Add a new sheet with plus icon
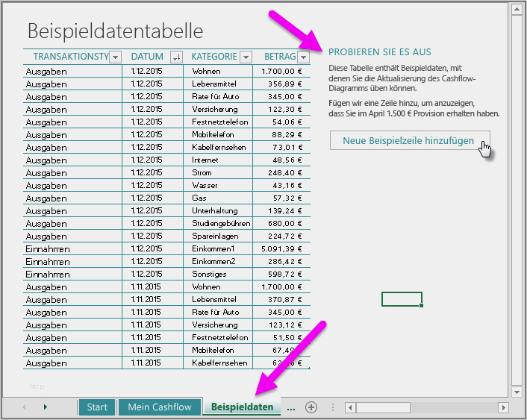 click(311, 407)
